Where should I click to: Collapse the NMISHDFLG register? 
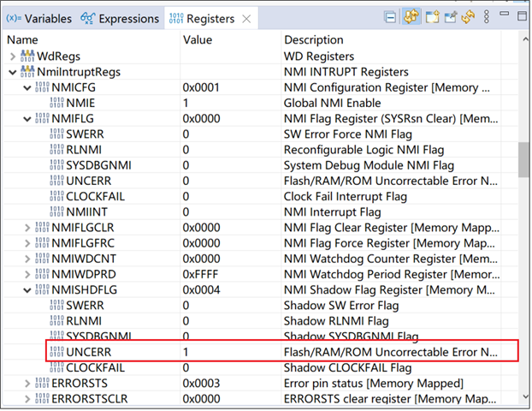(x=27, y=290)
